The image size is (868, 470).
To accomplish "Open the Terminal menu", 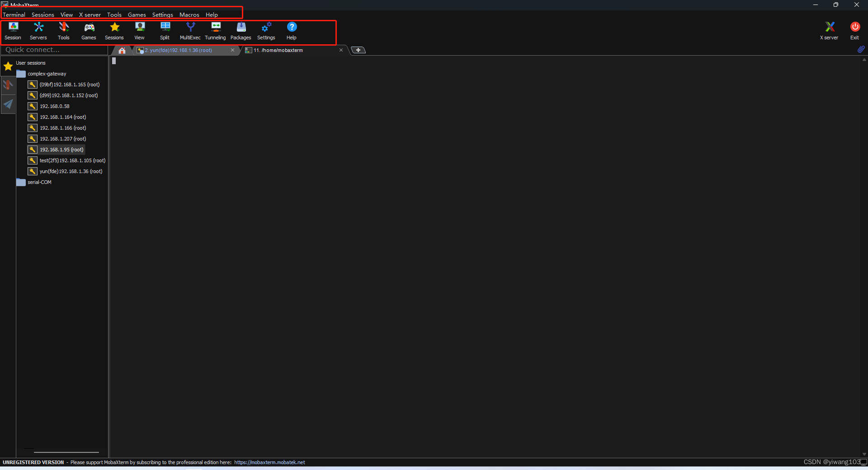I will click(x=14, y=15).
